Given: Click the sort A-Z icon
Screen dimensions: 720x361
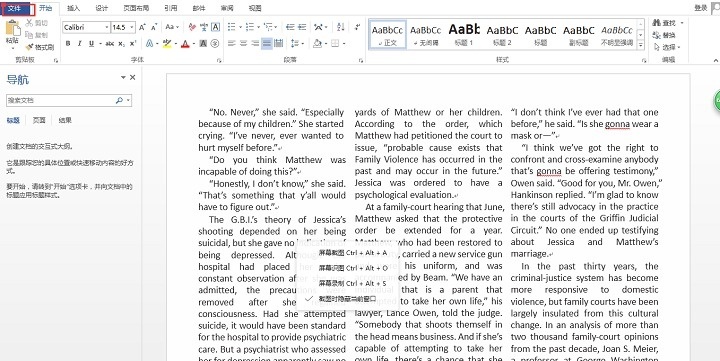Looking at the screenshot, I should click(x=341, y=27).
